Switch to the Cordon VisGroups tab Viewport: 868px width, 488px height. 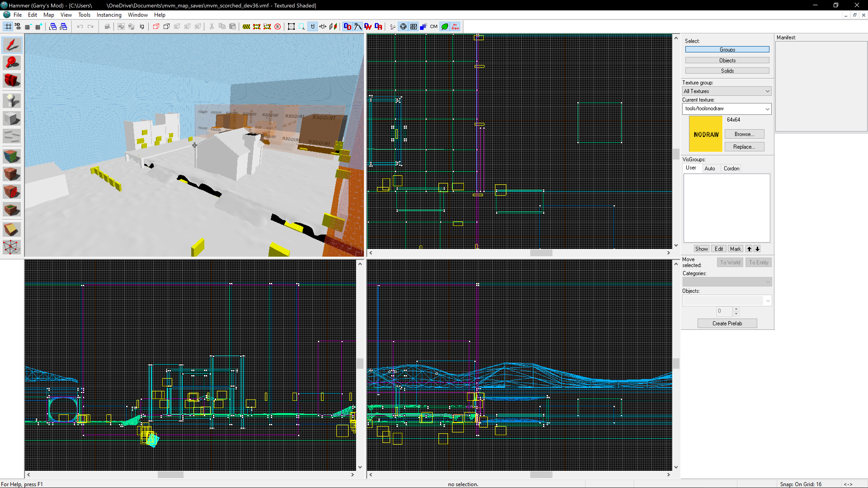tap(731, 168)
